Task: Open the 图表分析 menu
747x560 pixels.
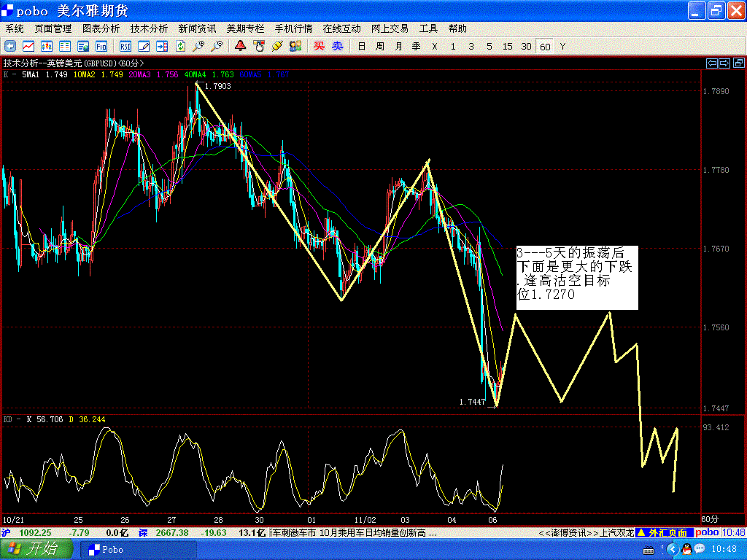Action: 101,28
